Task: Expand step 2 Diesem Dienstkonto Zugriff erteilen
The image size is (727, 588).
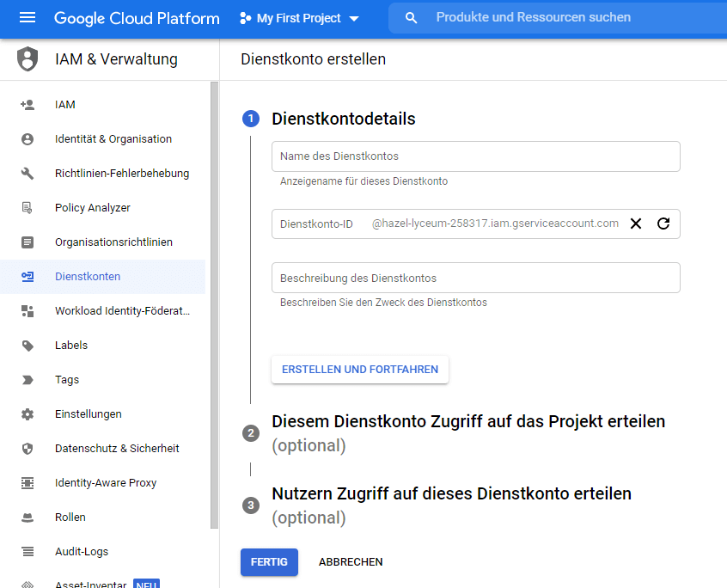Action: [x=468, y=433]
